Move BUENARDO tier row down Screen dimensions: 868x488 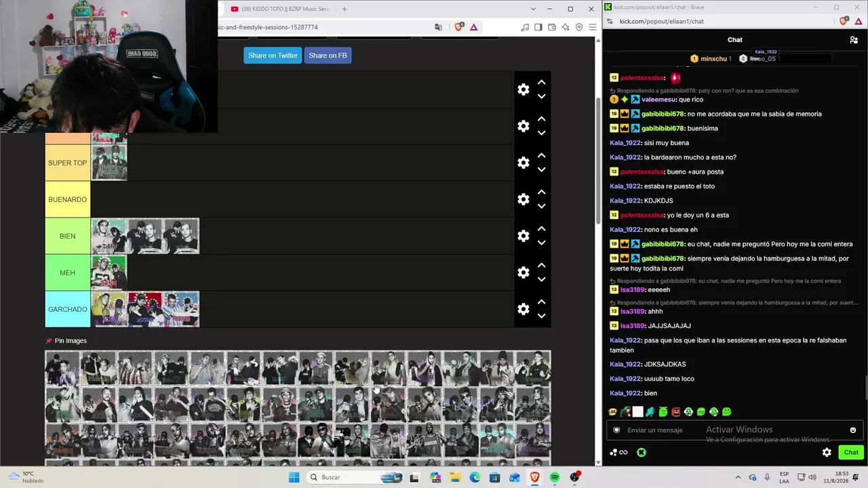coord(541,206)
